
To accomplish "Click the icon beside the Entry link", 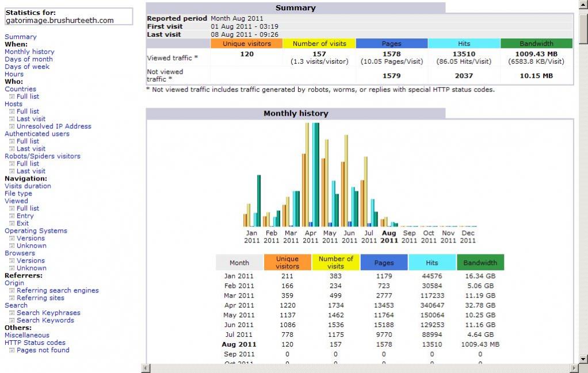I will coord(12,216).
